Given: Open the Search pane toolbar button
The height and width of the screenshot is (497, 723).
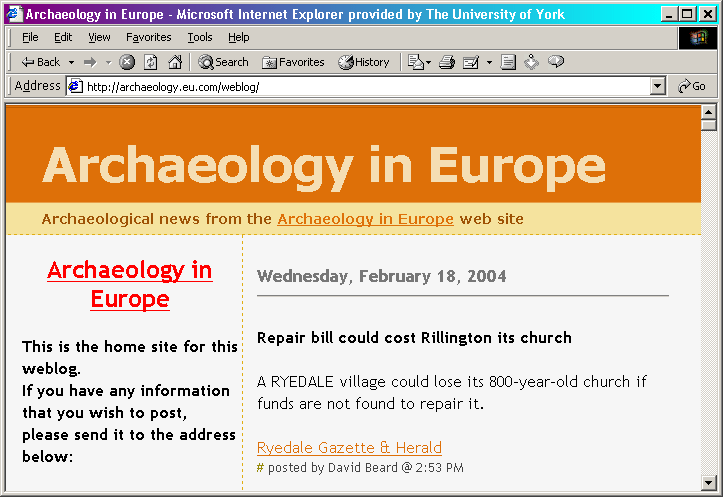Looking at the screenshot, I should coord(224,62).
